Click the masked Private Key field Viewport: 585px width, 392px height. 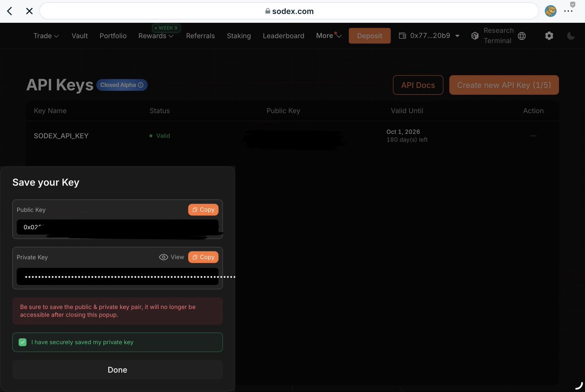click(117, 277)
